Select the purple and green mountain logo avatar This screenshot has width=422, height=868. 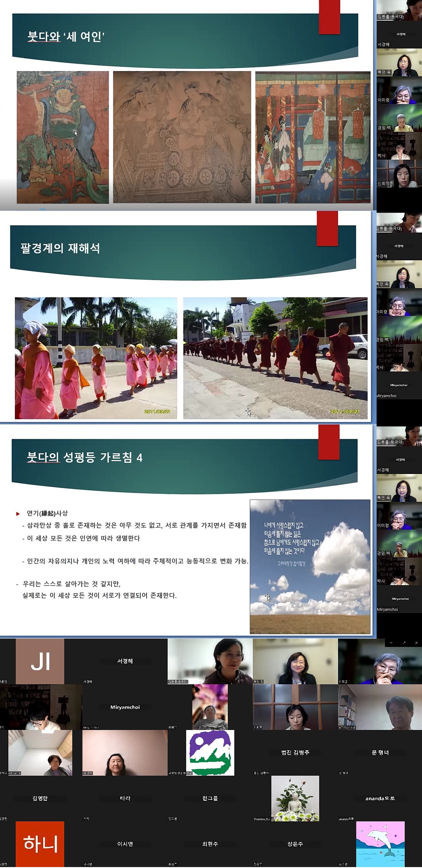210,753
